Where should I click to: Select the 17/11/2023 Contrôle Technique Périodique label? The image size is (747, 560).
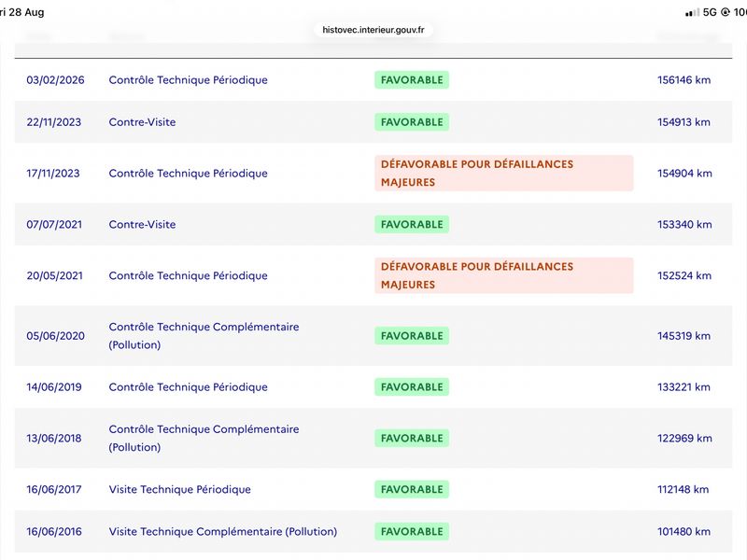point(188,174)
